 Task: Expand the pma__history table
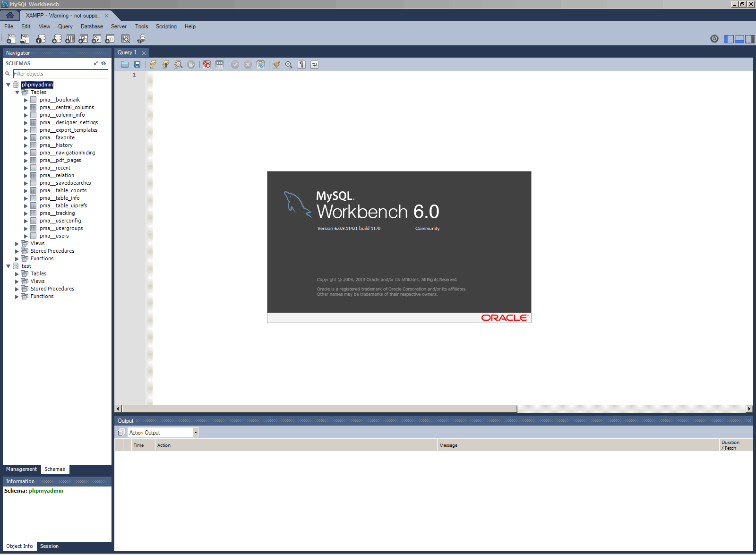point(26,145)
